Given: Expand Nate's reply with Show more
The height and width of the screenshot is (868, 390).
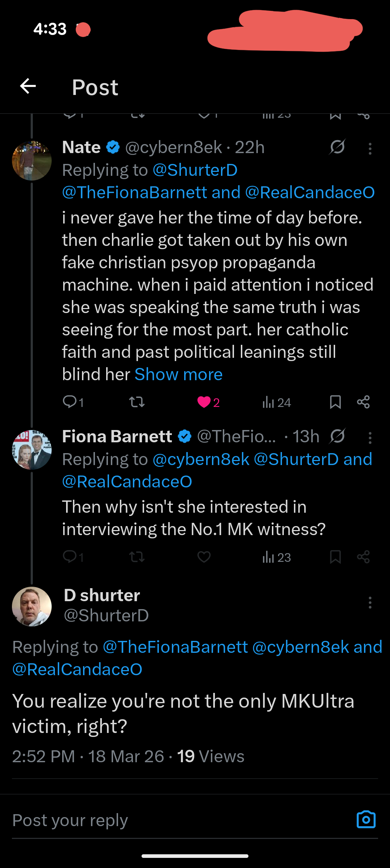Looking at the screenshot, I should tap(178, 374).
